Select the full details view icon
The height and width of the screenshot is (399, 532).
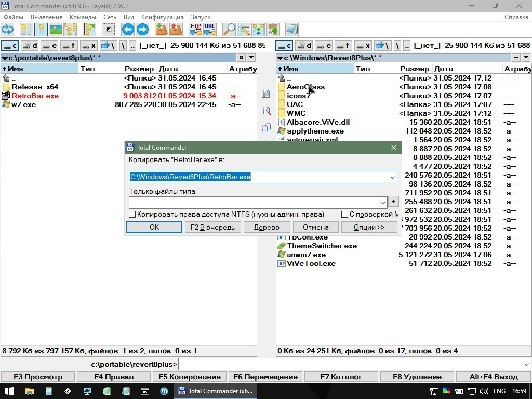coord(41,30)
